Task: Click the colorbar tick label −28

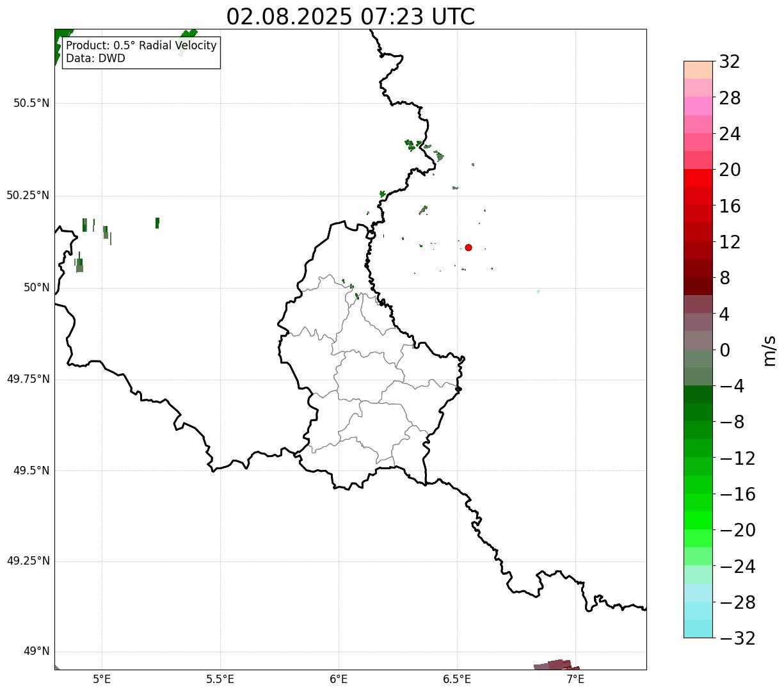Action: point(737,602)
